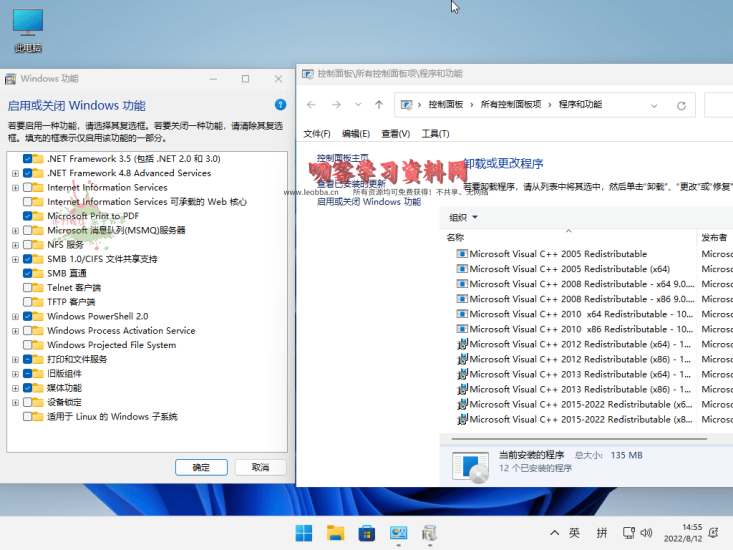Go back in Programs and Features window
Image resolution: width=733 pixels, height=550 pixels.
[311, 105]
